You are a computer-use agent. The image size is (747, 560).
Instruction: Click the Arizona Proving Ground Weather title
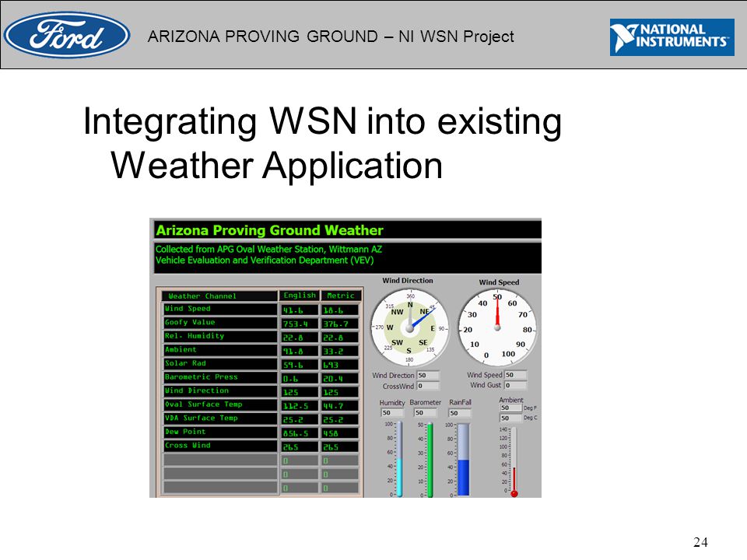point(270,230)
